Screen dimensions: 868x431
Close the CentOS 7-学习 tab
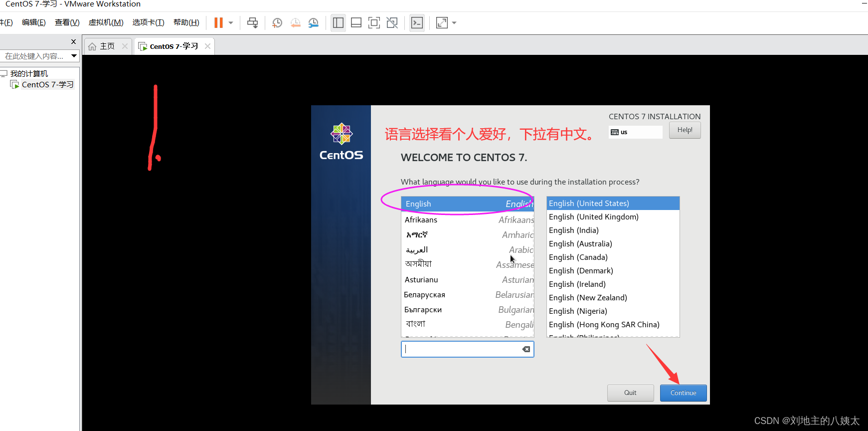(x=207, y=46)
